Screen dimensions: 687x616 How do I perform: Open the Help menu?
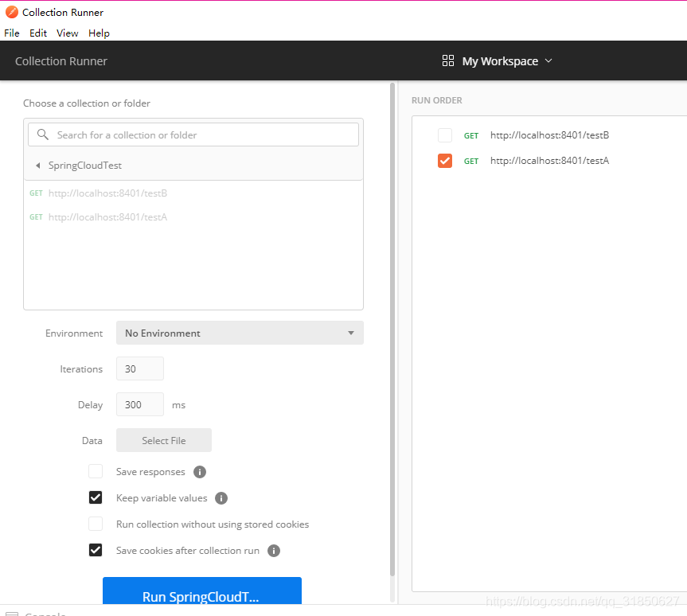tap(99, 33)
